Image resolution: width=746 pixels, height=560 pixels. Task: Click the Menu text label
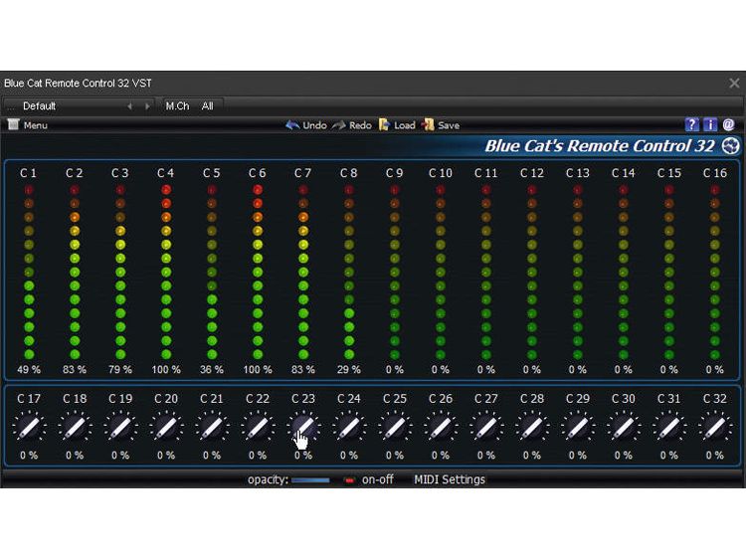[36, 125]
